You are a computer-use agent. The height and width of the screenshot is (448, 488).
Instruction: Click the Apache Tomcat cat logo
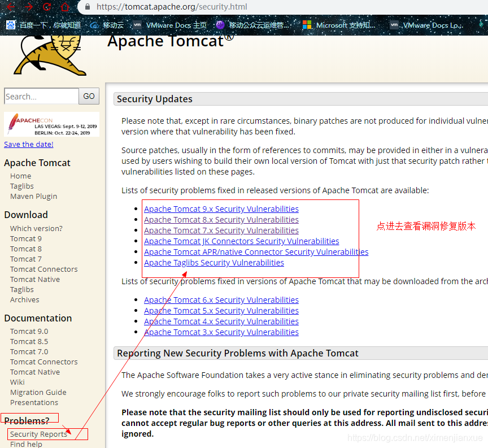[50, 55]
